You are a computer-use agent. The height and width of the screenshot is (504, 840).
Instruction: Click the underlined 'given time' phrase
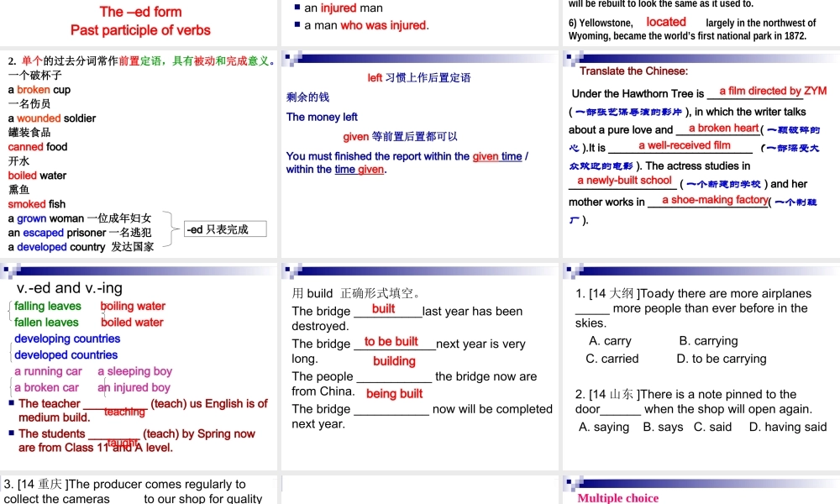497,156
